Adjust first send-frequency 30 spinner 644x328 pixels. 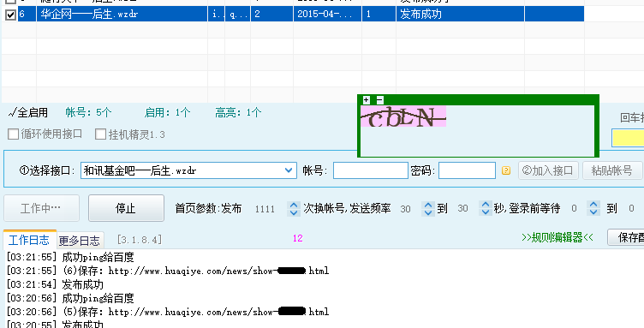[428, 209]
